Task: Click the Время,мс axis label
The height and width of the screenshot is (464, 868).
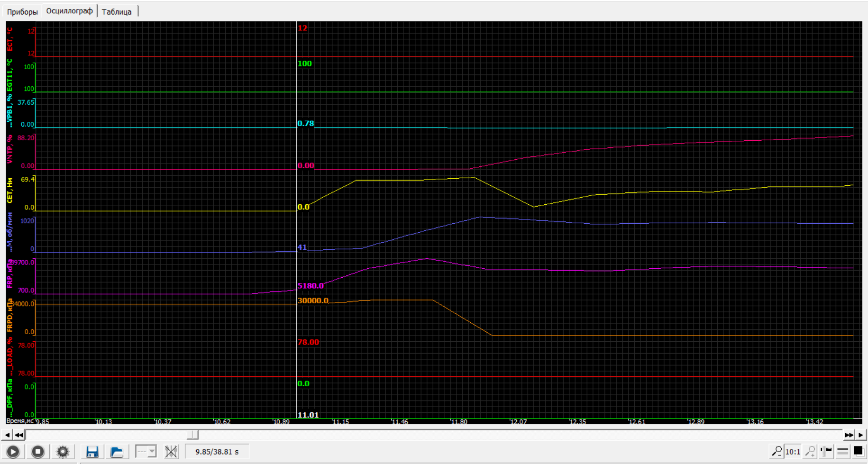Action: point(20,421)
